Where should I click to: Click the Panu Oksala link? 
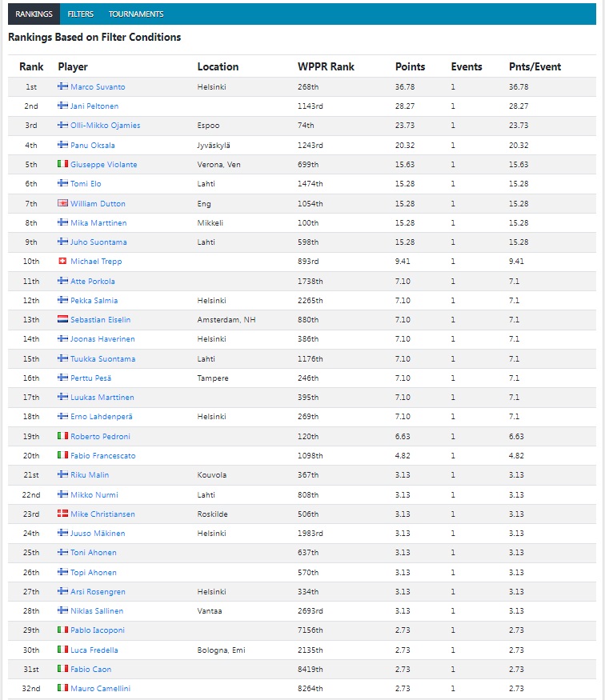pos(92,145)
